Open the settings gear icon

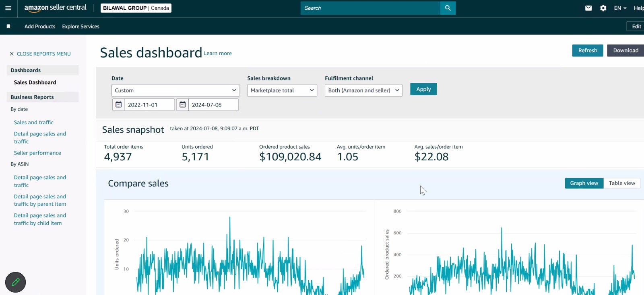[x=603, y=8]
